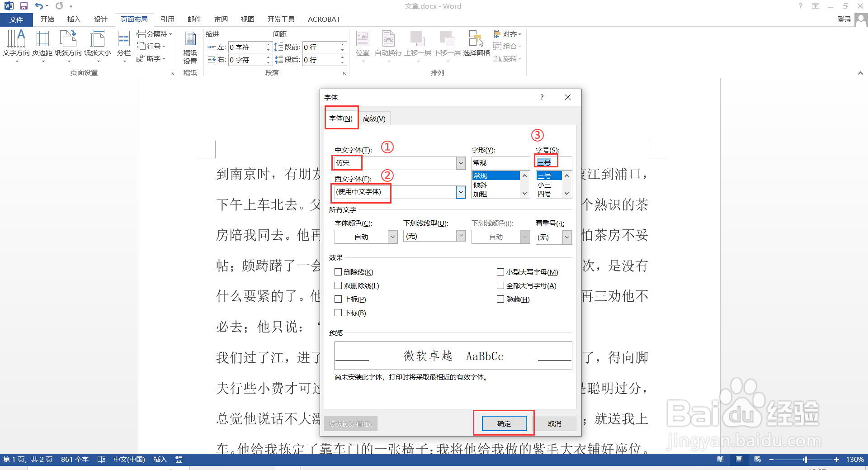
Task: Collapse the ribbon with the chevron
Action: tap(860, 73)
